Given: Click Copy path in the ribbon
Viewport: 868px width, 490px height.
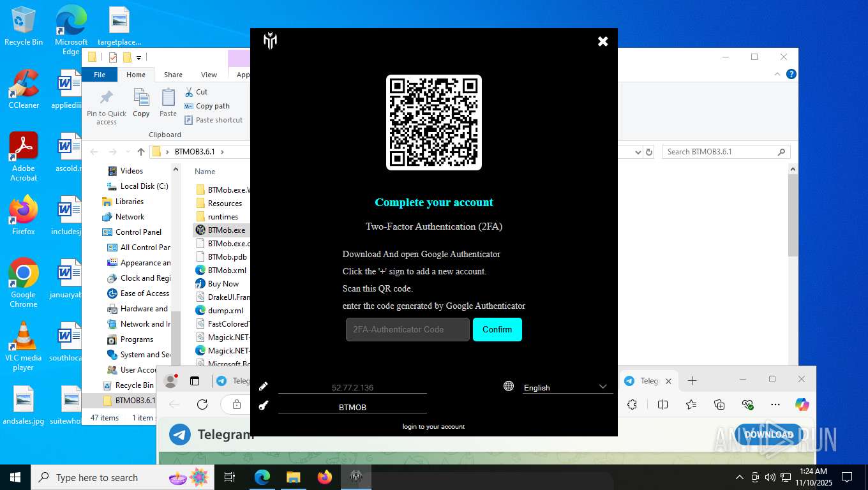Looking at the screenshot, I should 207,106.
